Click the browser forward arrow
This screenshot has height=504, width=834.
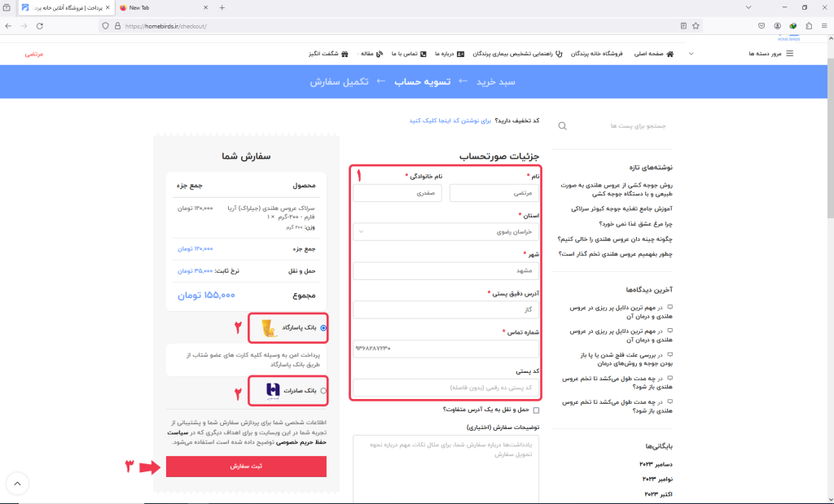pyautogui.click(x=24, y=25)
